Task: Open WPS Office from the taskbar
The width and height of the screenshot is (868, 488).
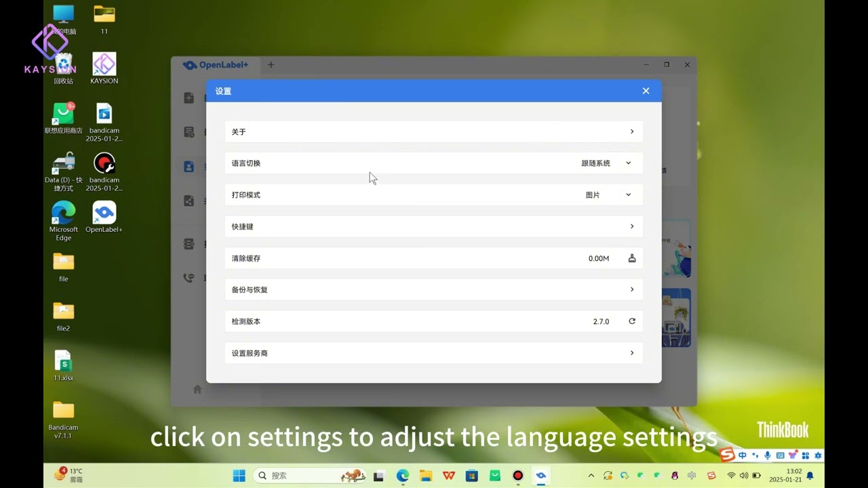Action: 449,476
